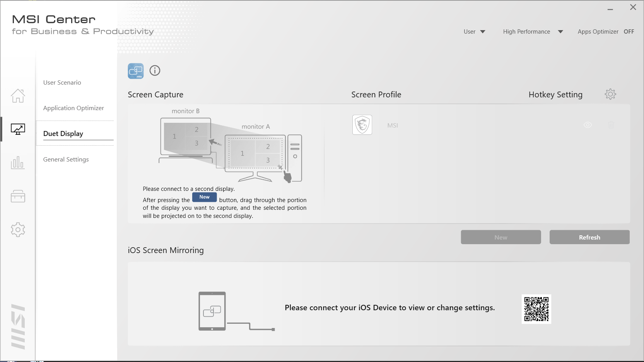This screenshot has width=644, height=362.
Task: Delete the MSI screen profile
Action: [611, 125]
